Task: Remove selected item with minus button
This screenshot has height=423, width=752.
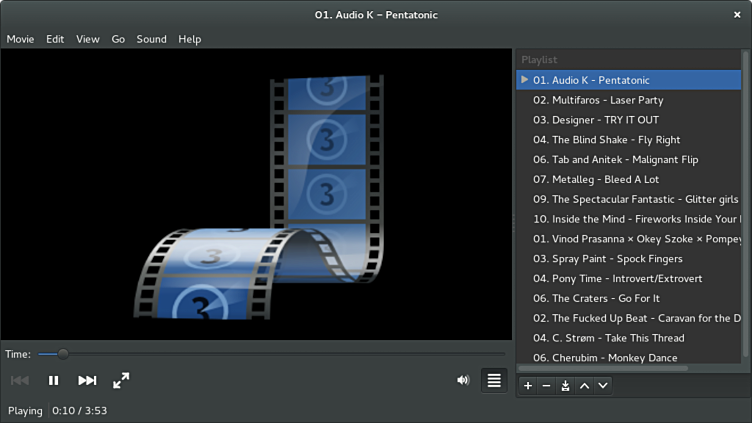Action: 546,386
